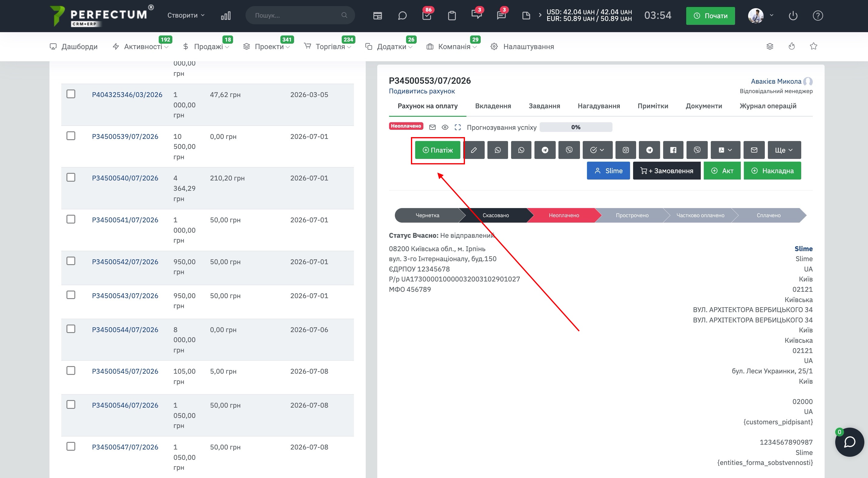Click the green Платіж button
868x478 pixels.
point(437,150)
